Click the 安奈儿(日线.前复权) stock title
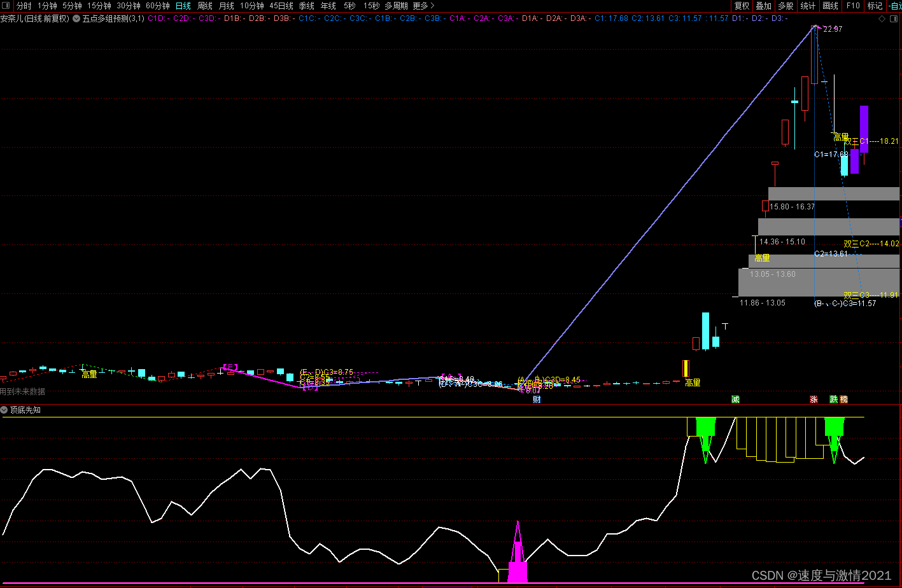This screenshot has height=588, width=902. (35, 18)
